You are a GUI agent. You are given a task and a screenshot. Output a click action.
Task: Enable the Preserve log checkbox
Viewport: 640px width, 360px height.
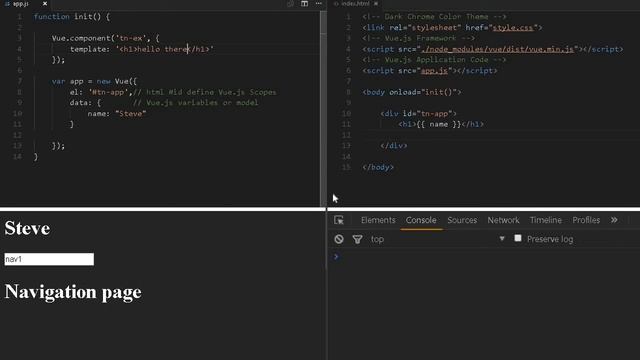pos(518,238)
